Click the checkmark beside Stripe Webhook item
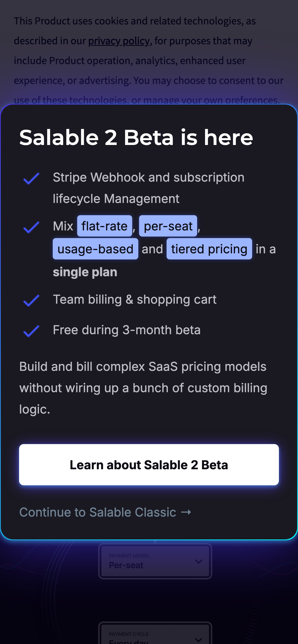 31,178
